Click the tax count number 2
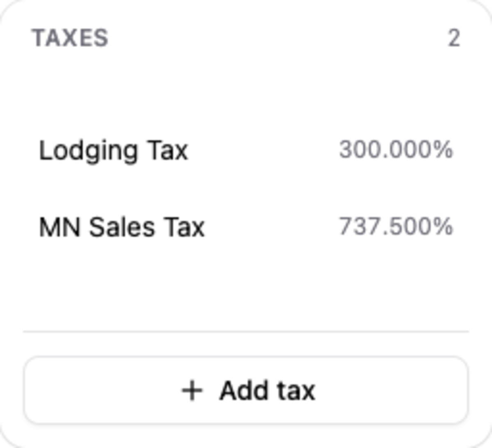The width and height of the screenshot is (492, 448). [453, 38]
